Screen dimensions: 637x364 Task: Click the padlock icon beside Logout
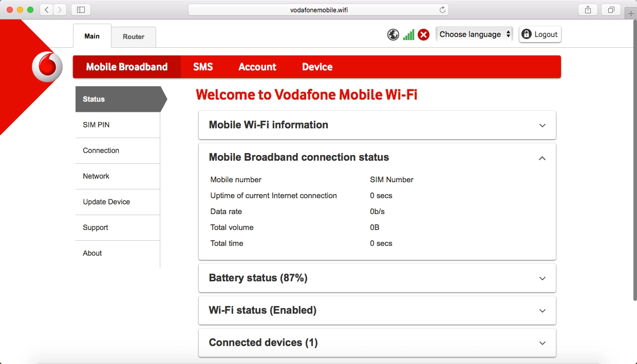click(x=526, y=34)
